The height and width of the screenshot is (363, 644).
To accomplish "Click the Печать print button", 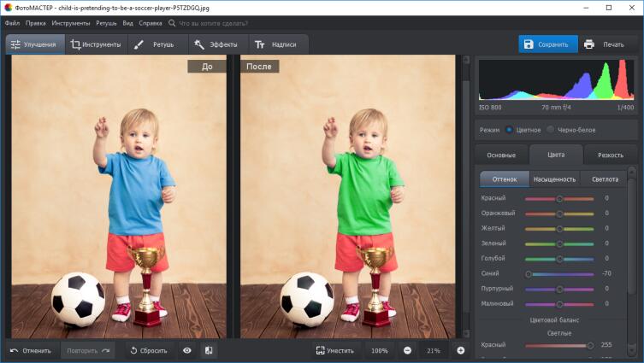I will 605,44.
